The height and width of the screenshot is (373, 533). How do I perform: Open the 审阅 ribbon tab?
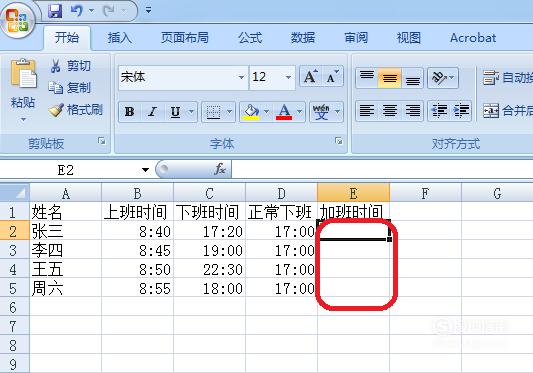[x=356, y=37]
